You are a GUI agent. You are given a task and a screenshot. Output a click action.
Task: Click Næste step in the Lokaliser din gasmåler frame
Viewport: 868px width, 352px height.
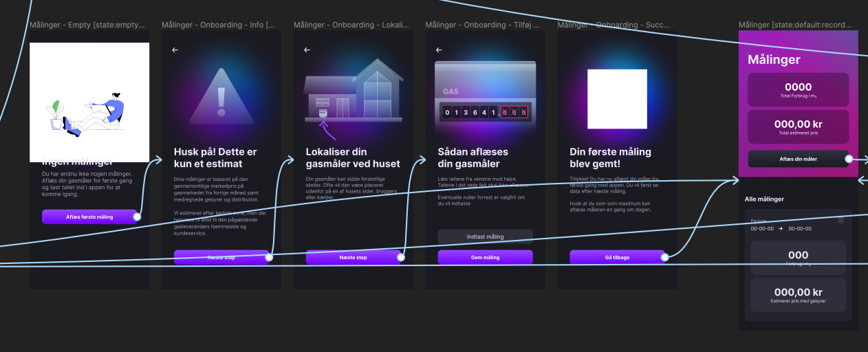[354, 257]
